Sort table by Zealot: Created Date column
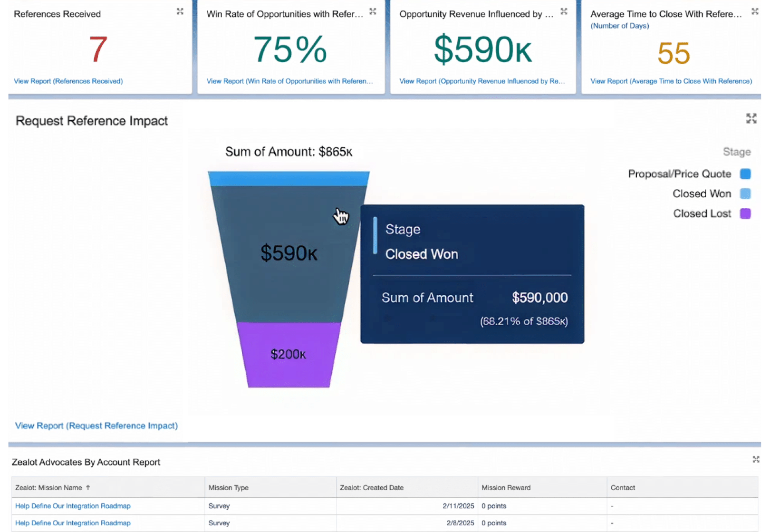Viewport: 770px width, 532px height. 371,488
